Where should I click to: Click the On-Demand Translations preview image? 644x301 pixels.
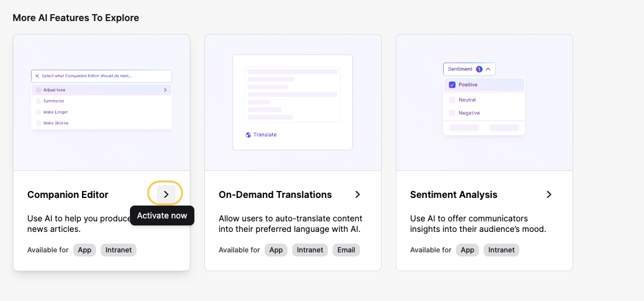pos(293,102)
